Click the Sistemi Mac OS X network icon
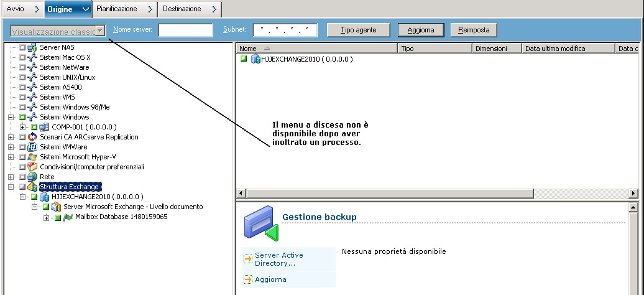Screen dimensions: 644x295 point(32,57)
